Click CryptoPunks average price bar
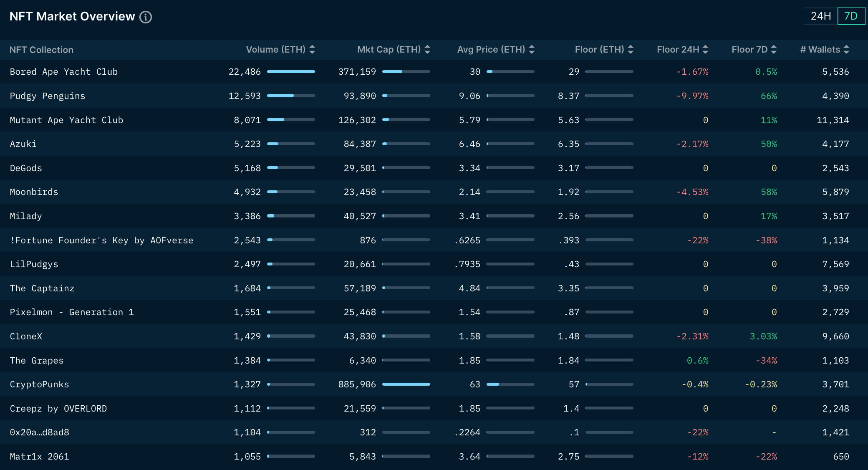Image resolution: width=868 pixels, height=470 pixels. pos(510,384)
